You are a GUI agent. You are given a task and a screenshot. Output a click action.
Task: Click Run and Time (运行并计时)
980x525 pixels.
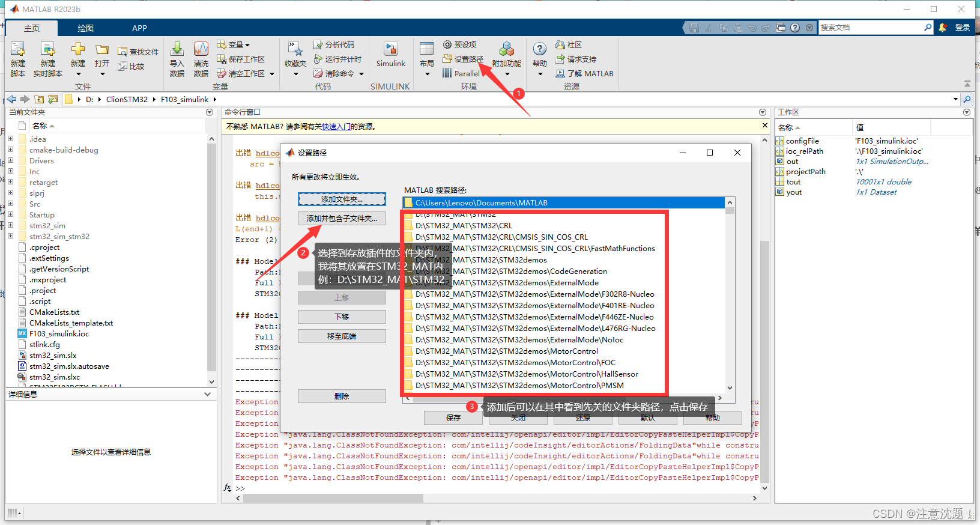337,59
